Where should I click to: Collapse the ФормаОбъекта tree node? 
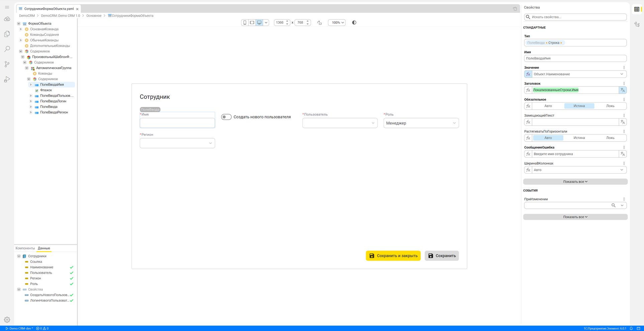pos(19,24)
